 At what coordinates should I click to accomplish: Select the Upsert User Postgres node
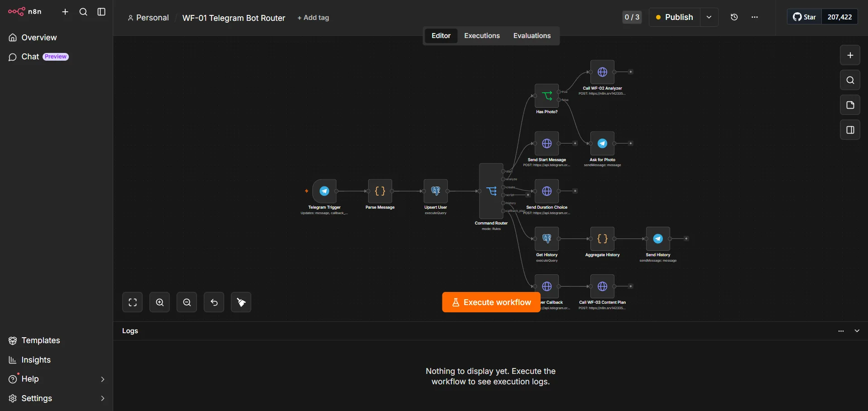(436, 191)
